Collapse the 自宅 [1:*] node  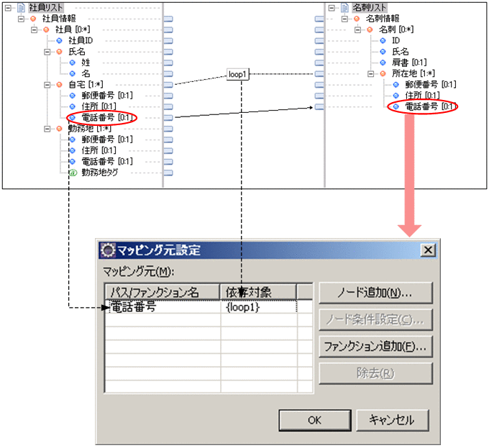(47, 85)
